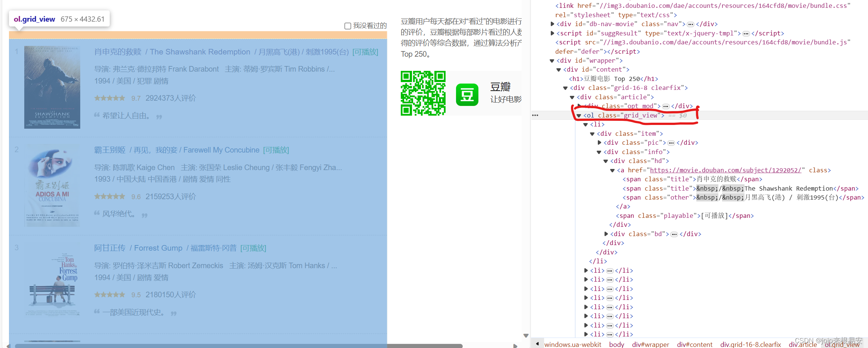Click ellipsis badge in opt_mod row

coord(666,106)
